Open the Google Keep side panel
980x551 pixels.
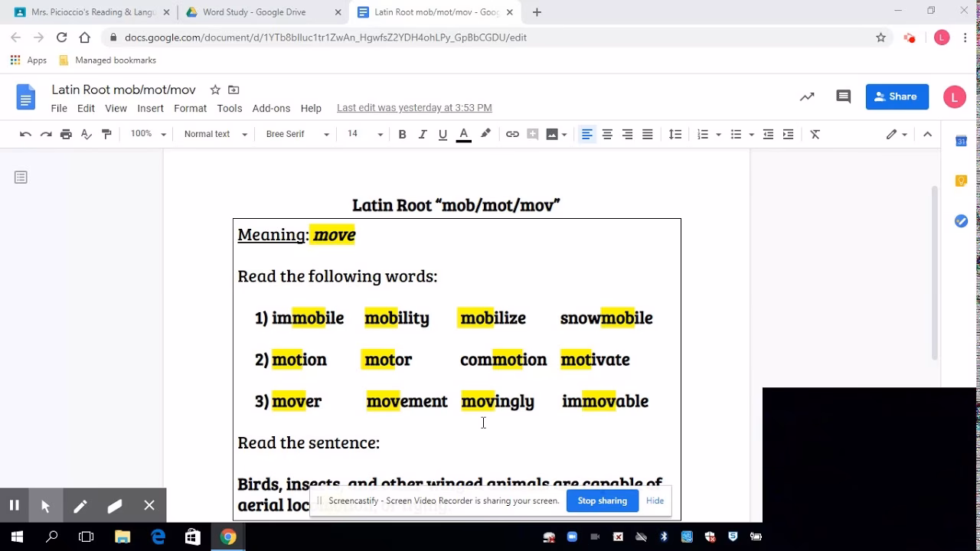tap(962, 180)
